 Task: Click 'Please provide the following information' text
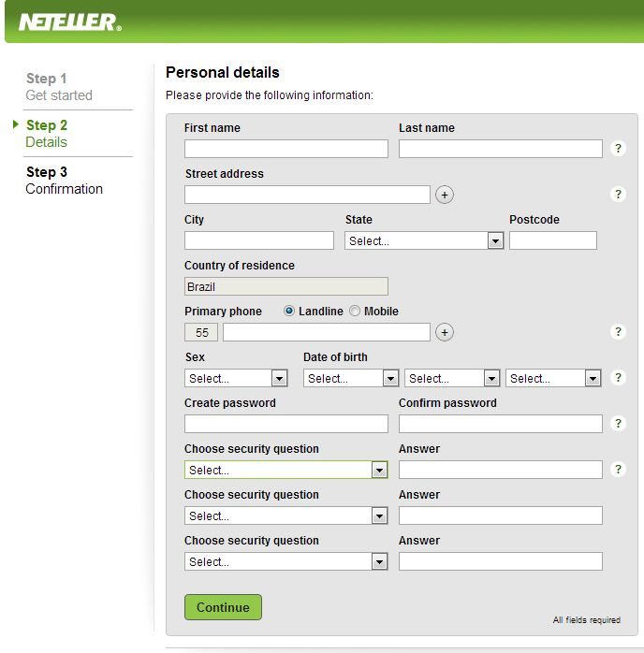[269, 95]
